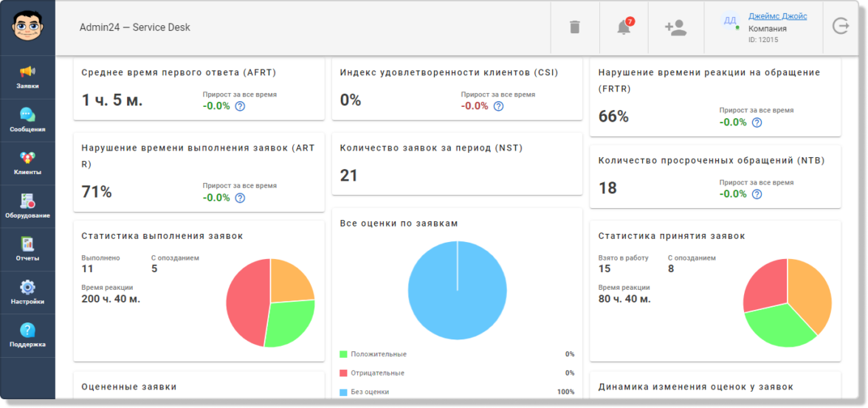The width and height of the screenshot is (868, 408).
Task: Open Клиенты in sidebar
Action: click(x=28, y=163)
